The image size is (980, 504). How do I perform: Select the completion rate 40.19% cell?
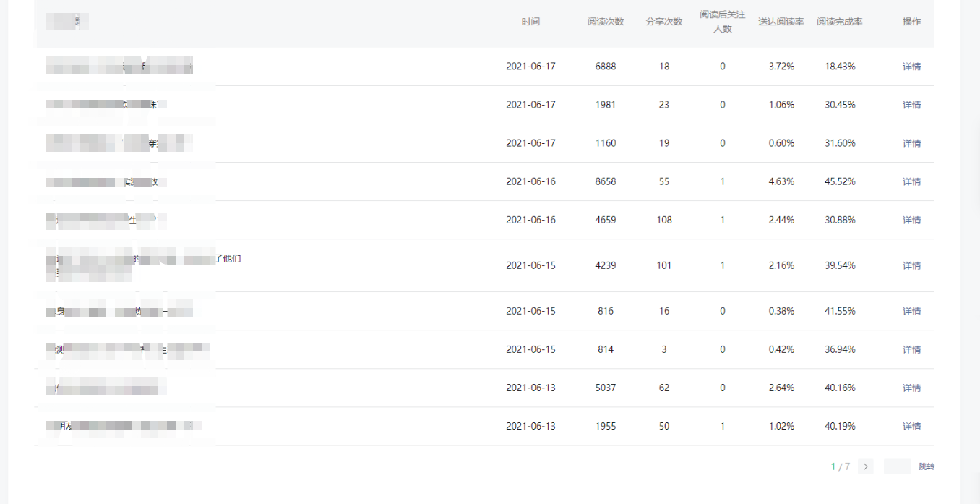click(x=840, y=426)
